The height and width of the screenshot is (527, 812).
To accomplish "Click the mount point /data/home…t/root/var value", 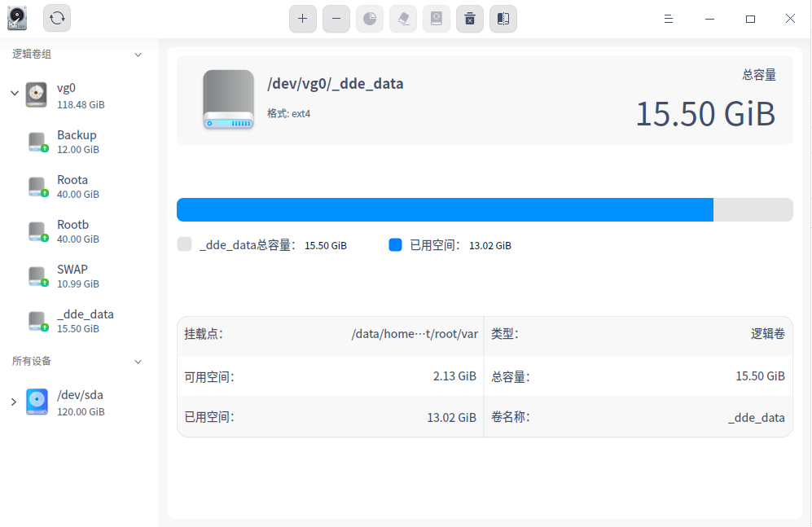I will point(415,334).
